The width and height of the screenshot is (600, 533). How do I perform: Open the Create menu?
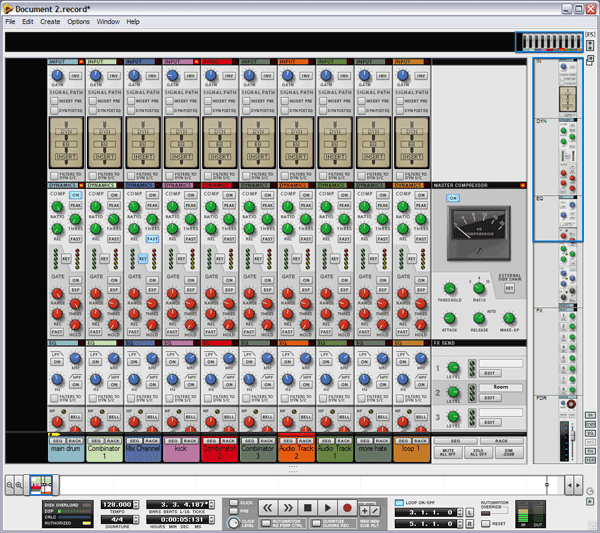tap(49, 21)
